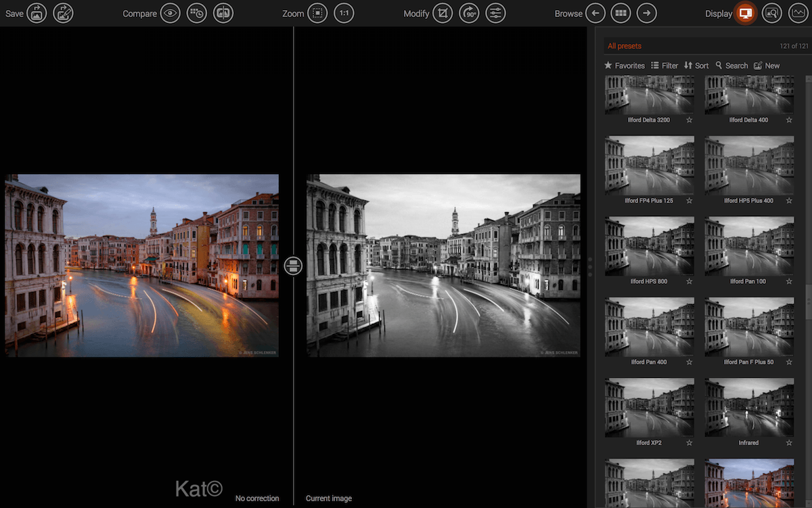Choose the Ilford HP5 Plus 400 thumbnail

pos(749,165)
